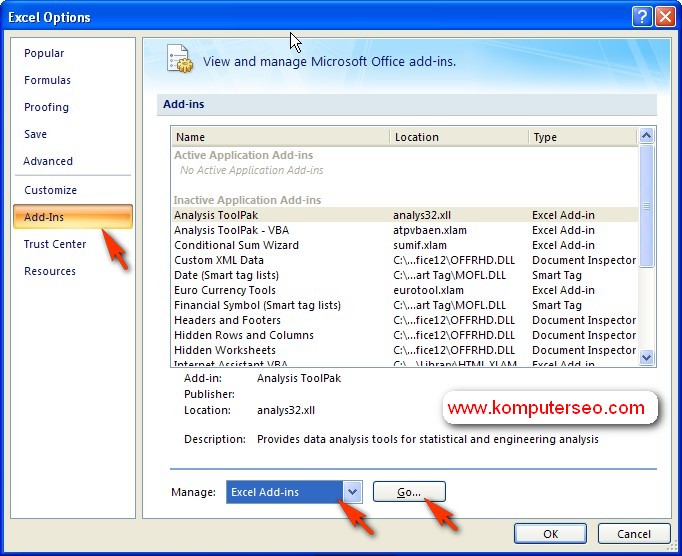Select the Add-Ins category

[x=73, y=217]
